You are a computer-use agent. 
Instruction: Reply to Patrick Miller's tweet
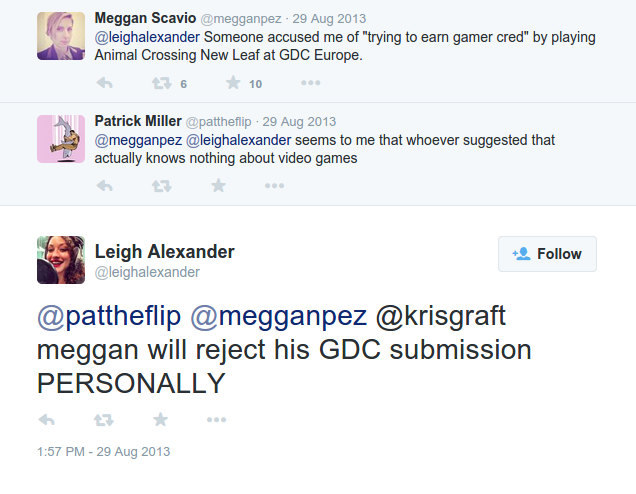pos(105,186)
